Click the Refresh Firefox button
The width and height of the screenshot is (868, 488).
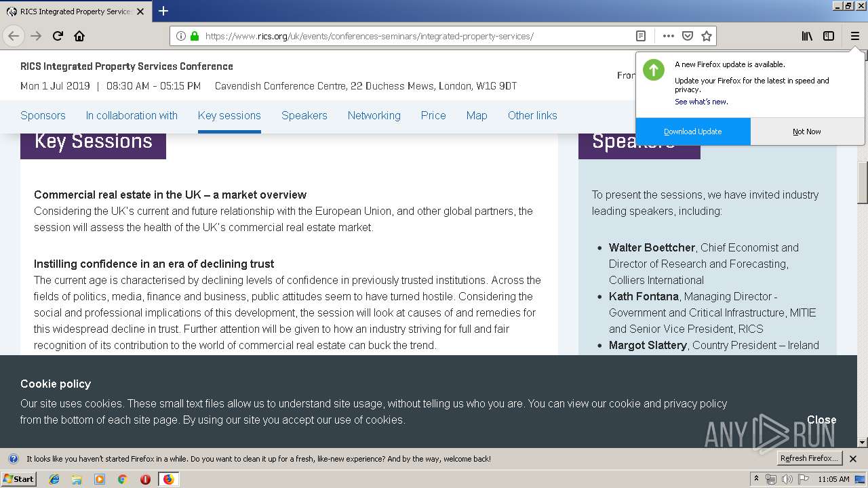click(x=810, y=458)
